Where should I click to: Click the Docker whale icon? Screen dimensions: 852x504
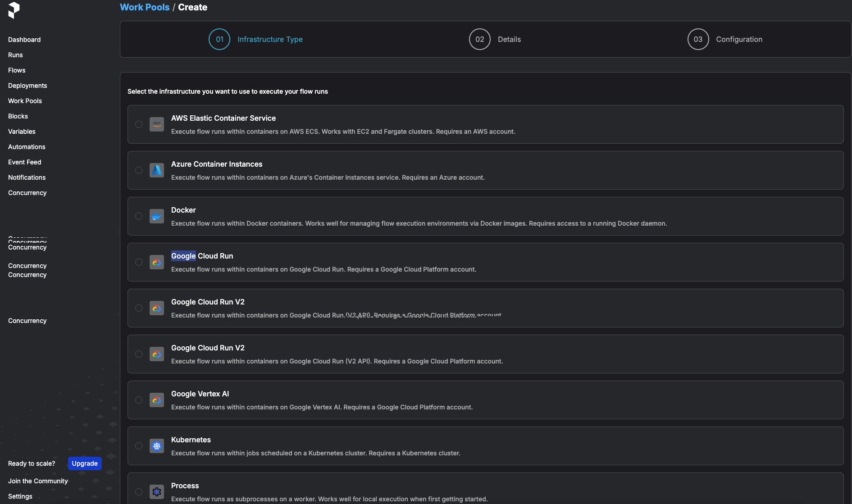tap(157, 216)
